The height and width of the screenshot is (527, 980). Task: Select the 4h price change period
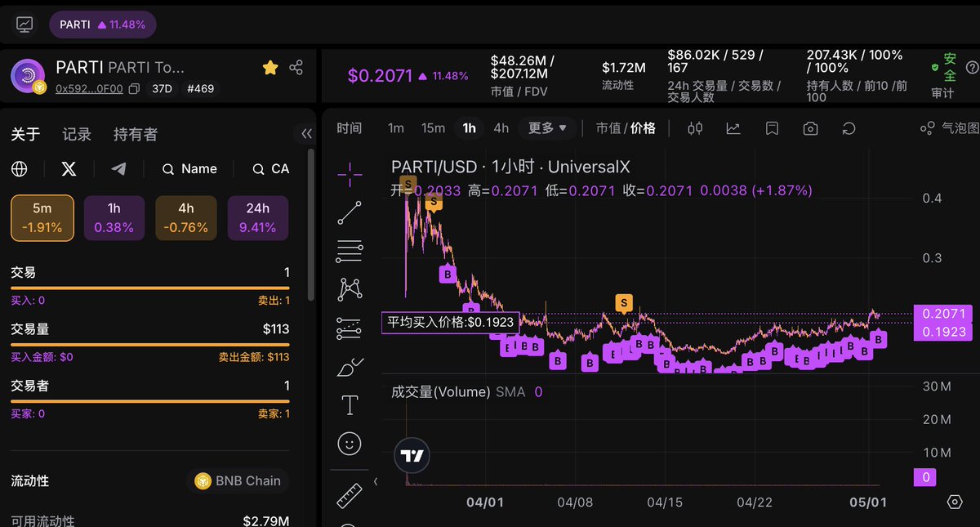[186, 218]
